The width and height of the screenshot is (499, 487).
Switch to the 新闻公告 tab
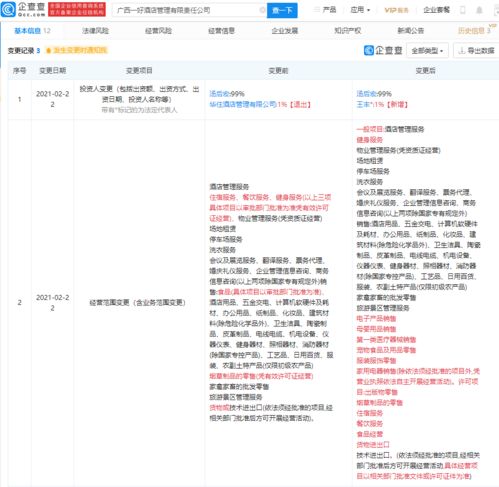coord(411,31)
